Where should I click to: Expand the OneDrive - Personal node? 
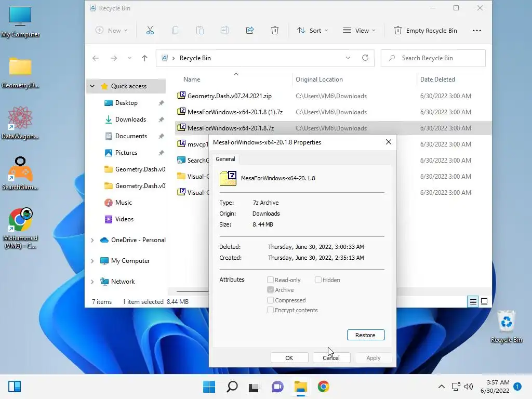click(x=92, y=240)
